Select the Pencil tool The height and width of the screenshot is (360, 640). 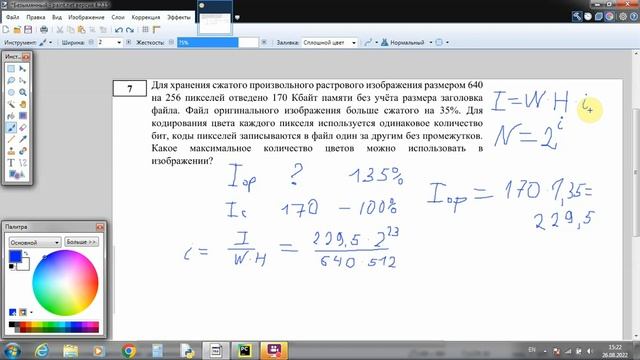11,139
